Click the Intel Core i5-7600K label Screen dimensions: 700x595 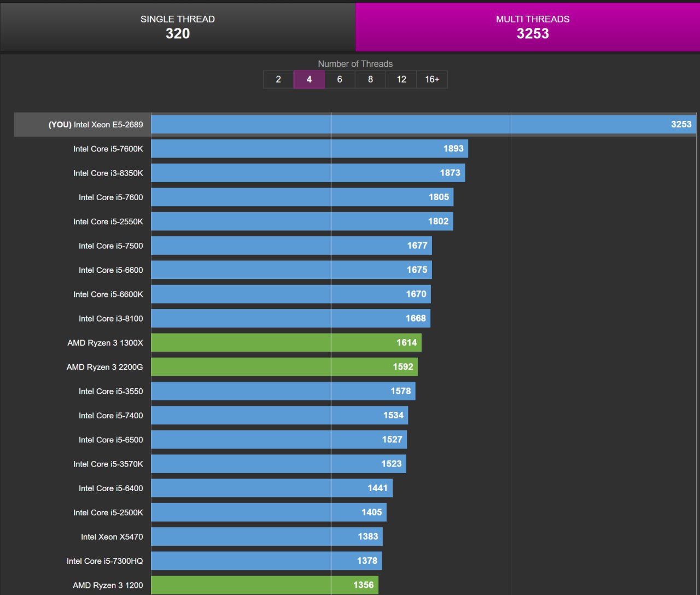coord(108,149)
